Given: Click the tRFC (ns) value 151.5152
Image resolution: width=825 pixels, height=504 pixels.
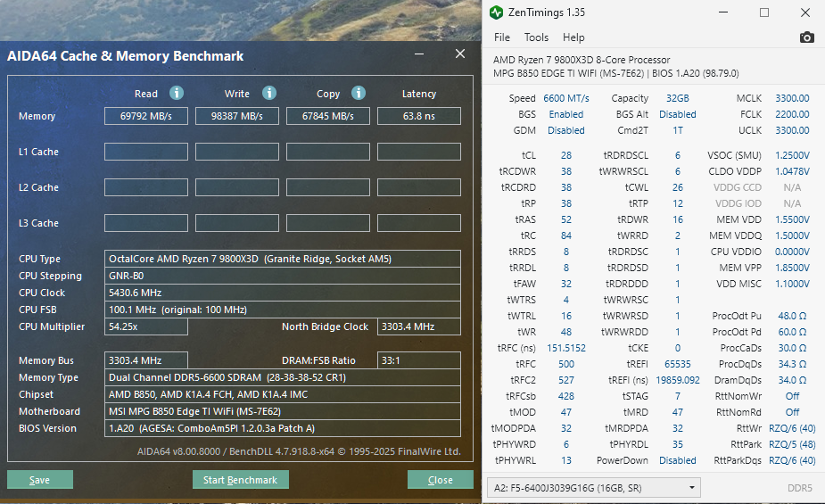Looking at the screenshot, I should click(x=566, y=348).
